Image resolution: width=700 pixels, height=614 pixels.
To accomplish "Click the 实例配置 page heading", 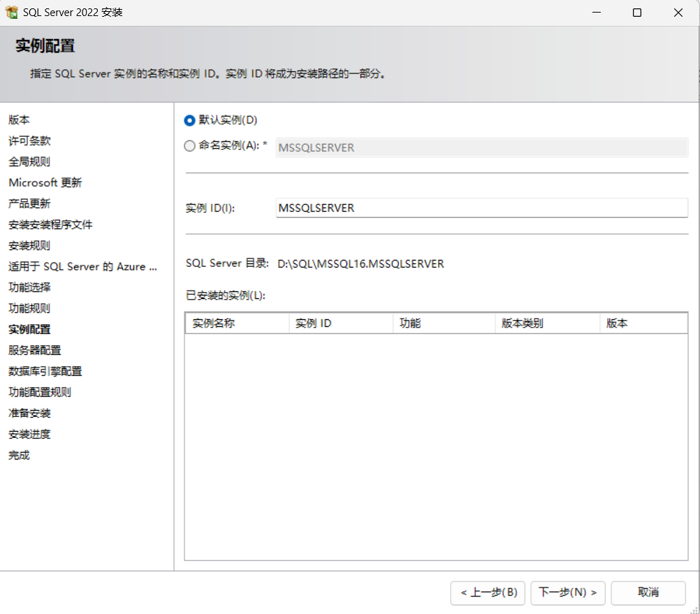I will (45, 46).
